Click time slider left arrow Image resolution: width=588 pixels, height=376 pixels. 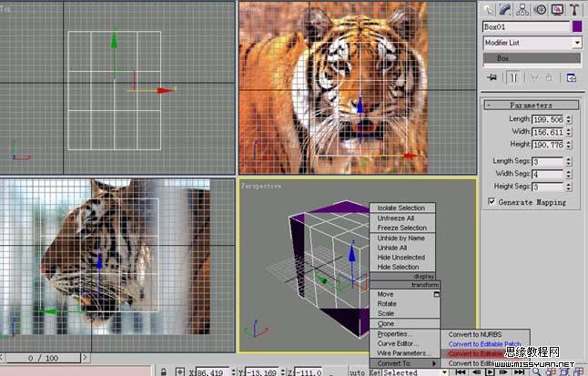click(x=2, y=358)
